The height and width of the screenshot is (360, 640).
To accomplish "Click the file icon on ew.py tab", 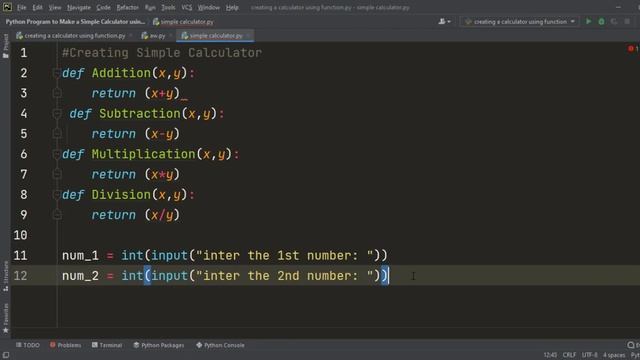I will click(144, 36).
